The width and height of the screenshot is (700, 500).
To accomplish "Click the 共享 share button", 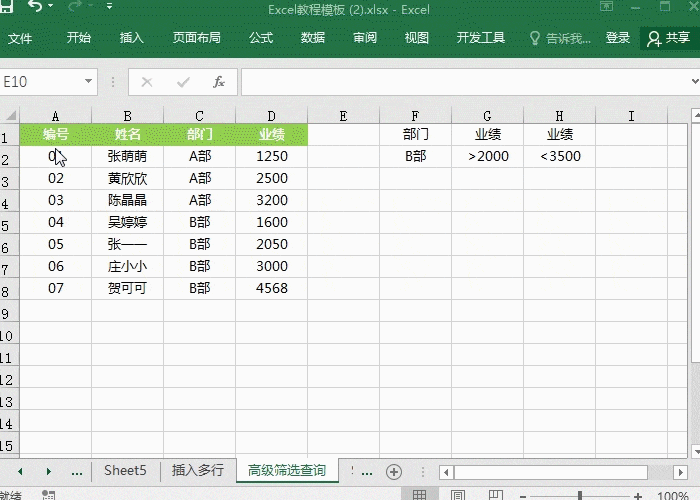I will (x=667, y=38).
